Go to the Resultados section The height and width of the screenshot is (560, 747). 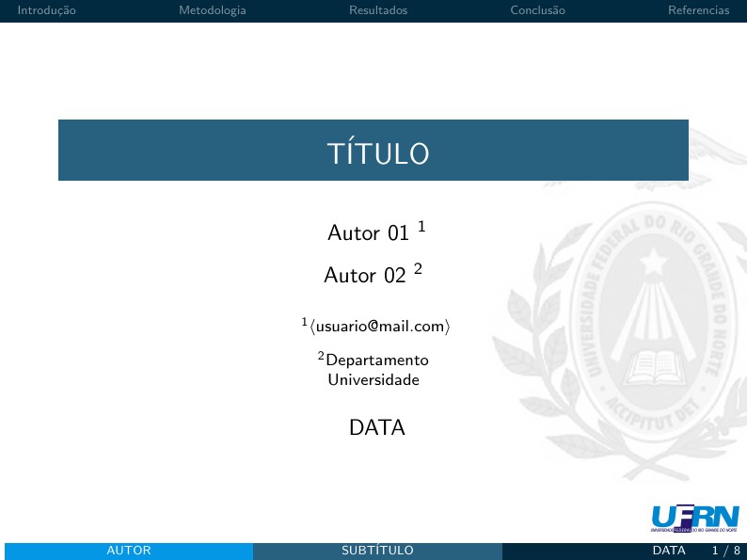pos(378,10)
